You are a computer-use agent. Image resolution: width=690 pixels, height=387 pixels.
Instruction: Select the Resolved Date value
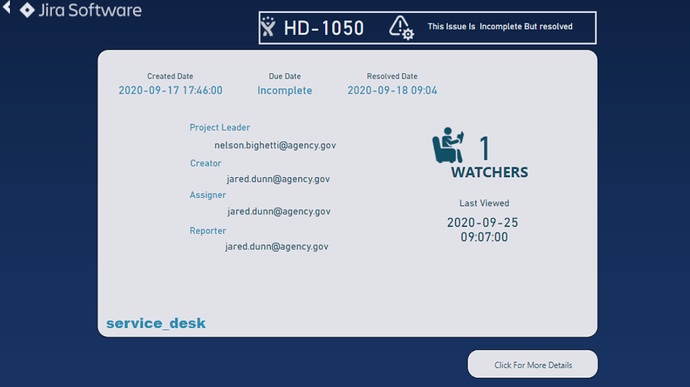[x=392, y=90]
